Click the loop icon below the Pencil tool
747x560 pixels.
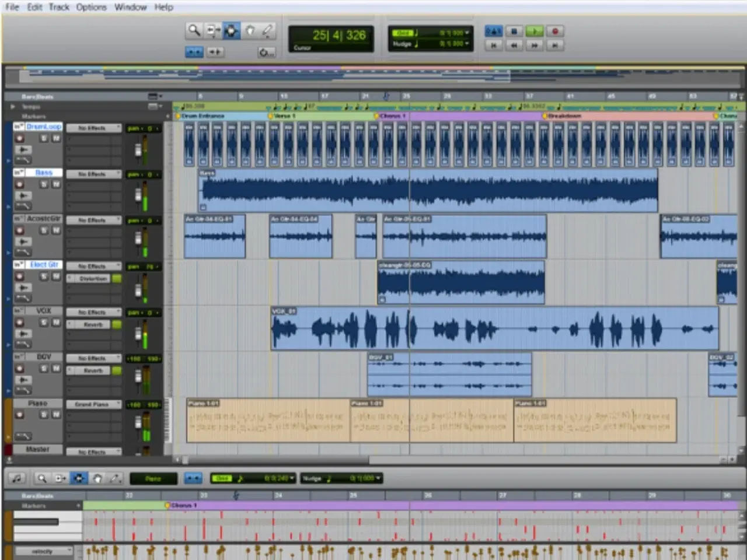(x=266, y=52)
